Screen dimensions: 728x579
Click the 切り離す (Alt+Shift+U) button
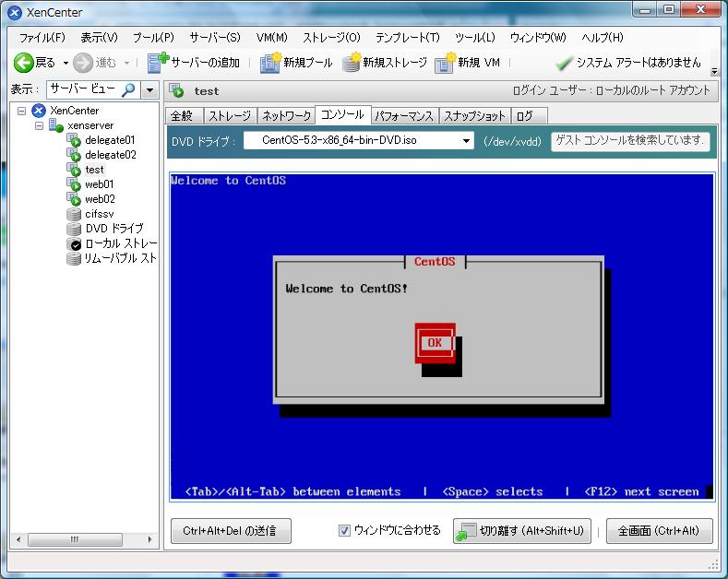coord(522,531)
